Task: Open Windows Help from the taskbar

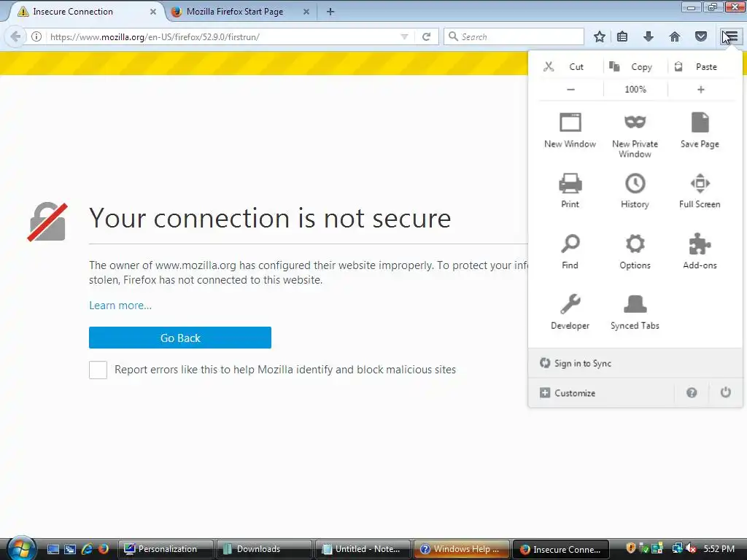Action: (x=461, y=549)
